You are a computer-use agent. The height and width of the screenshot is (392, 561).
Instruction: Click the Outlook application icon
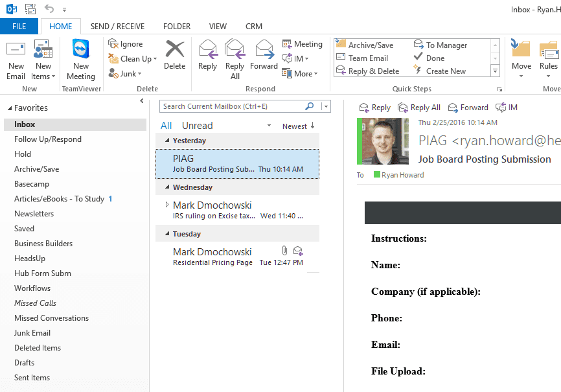click(x=12, y=8)
